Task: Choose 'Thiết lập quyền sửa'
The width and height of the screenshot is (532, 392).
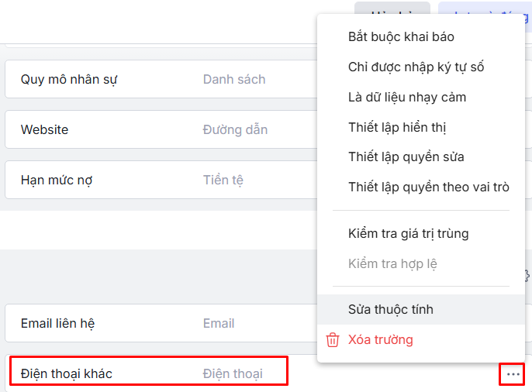Action: pyautogui.click(x=406, y=157)
